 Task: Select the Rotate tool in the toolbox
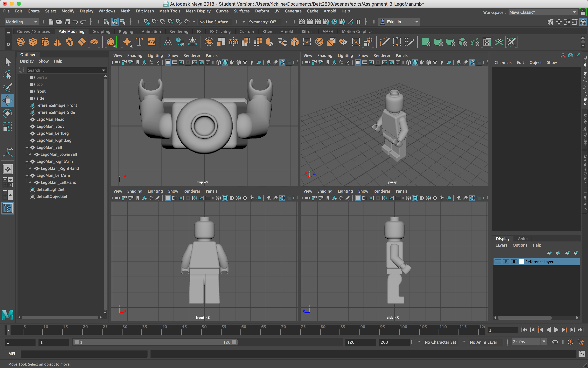pos(8,114)
